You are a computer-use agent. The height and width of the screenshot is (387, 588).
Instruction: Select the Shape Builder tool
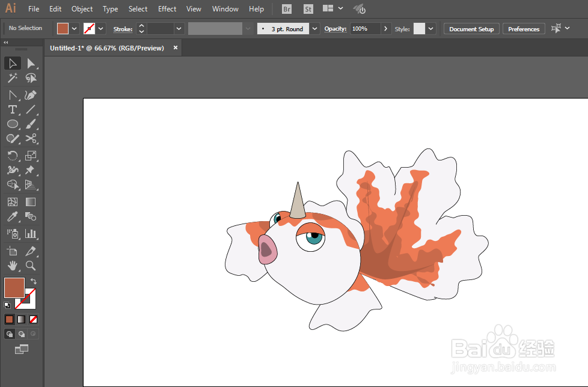coord(13,184)
